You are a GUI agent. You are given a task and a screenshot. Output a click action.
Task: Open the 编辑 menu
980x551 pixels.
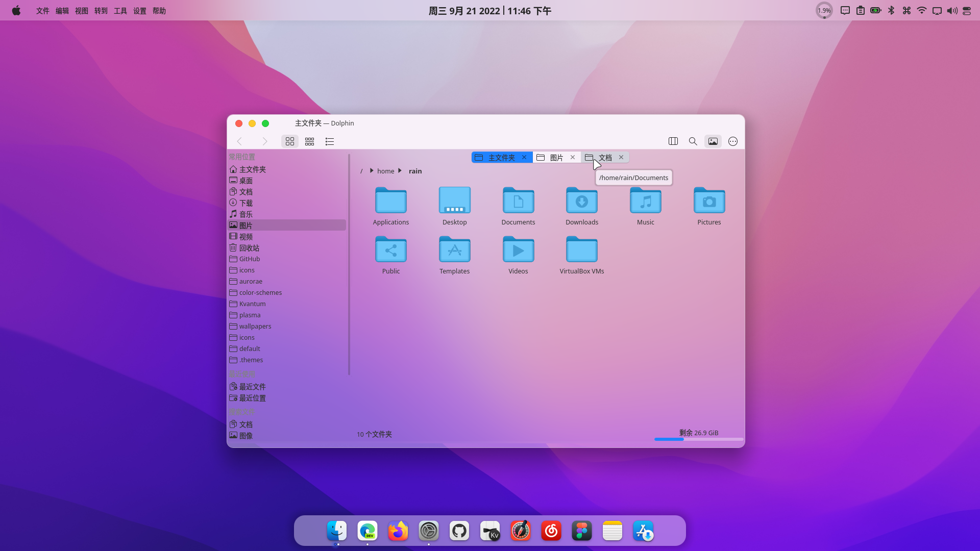coord(62,11)
